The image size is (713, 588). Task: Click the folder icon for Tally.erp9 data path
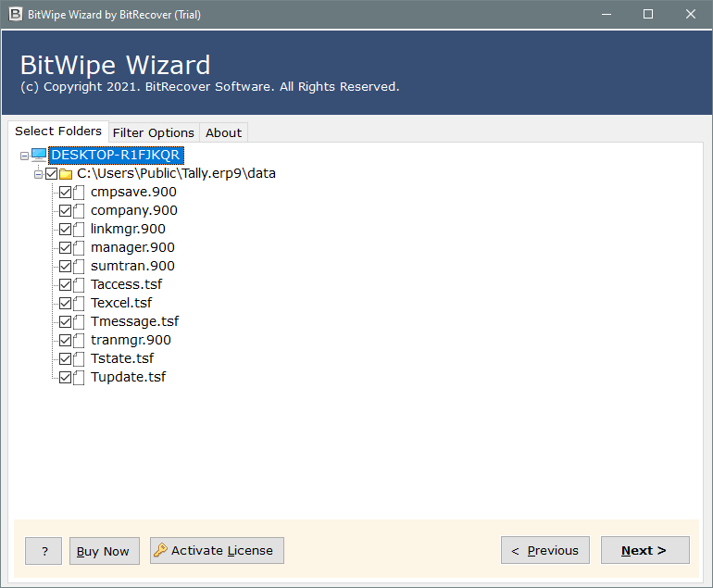click(66, 174)
